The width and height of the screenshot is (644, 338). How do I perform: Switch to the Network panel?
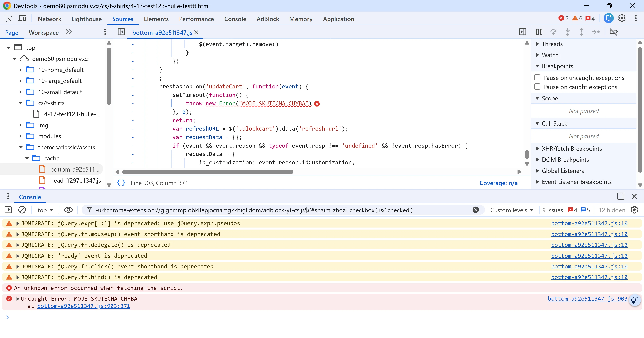49,19
